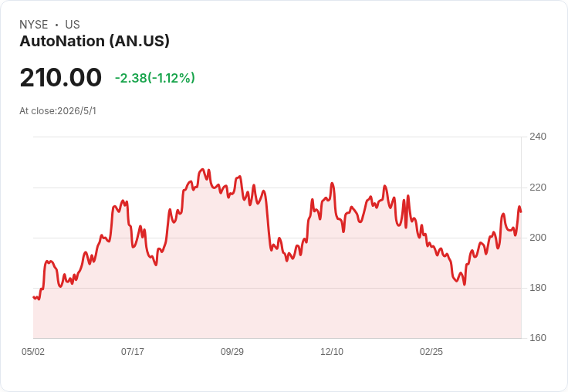Screen dimensions: 568x392
Task: Select the 05/02 date label
Action: click(33, 352)
